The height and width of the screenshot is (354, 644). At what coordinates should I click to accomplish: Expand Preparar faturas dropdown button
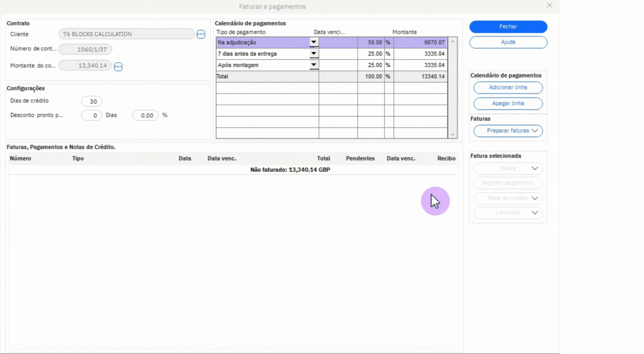(508, 131)
